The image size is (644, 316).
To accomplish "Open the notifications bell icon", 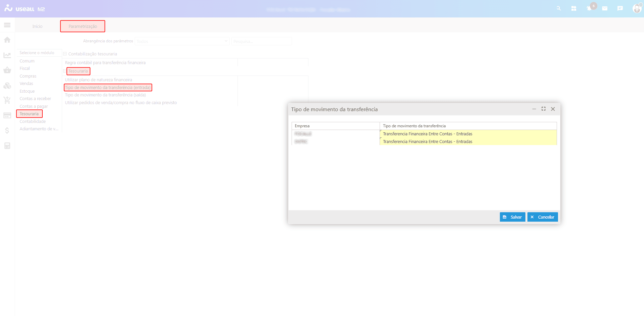I will coord(589,8).
